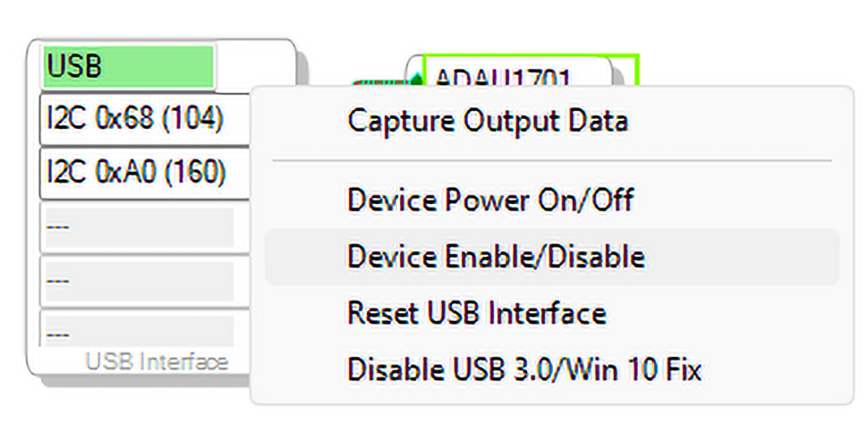Choose Capture Output Data from context menu

click(x=488, y=121)
